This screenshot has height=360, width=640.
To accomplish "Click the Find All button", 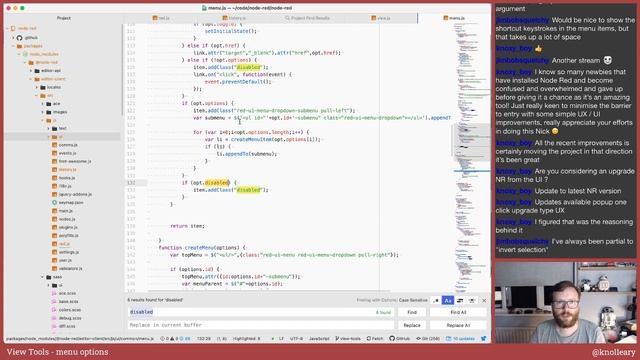I will [458, 312].
